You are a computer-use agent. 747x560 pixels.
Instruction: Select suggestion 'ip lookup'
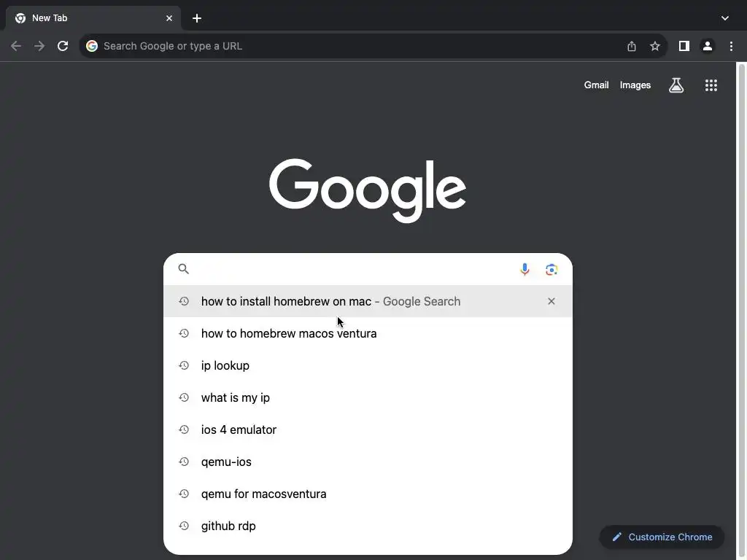pos(368,366)
